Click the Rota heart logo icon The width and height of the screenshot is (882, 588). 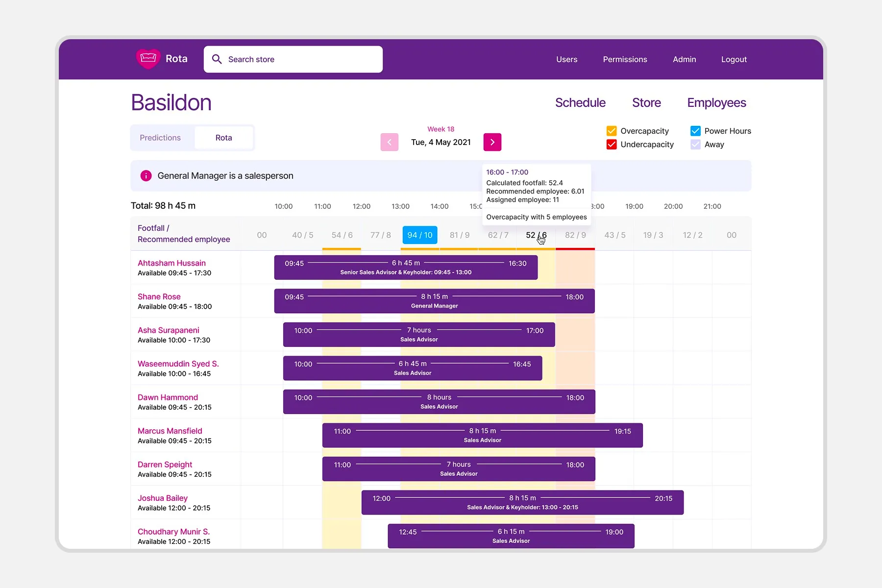148,59
